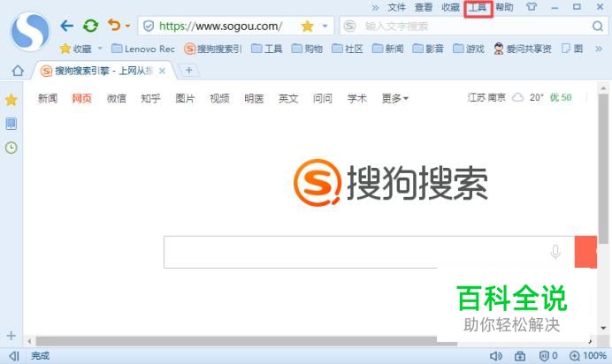Screen dimensions: 612x364
Task: Open history clock in left sidebar
Action: tap(11, 148)
